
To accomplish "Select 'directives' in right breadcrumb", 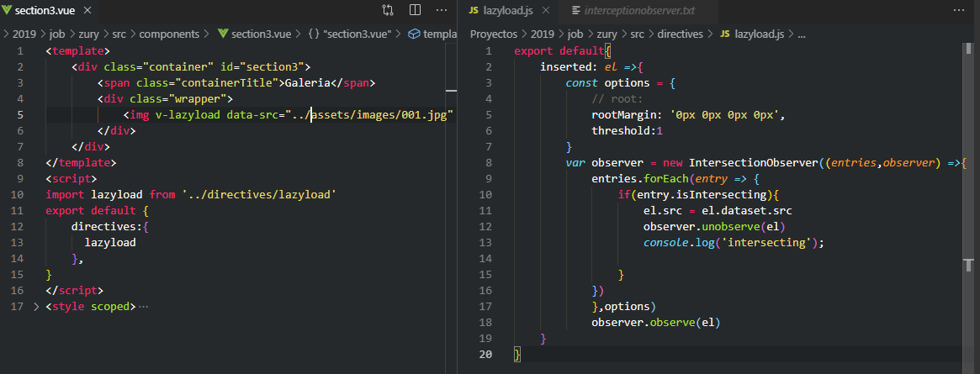I will coord(680,34).
